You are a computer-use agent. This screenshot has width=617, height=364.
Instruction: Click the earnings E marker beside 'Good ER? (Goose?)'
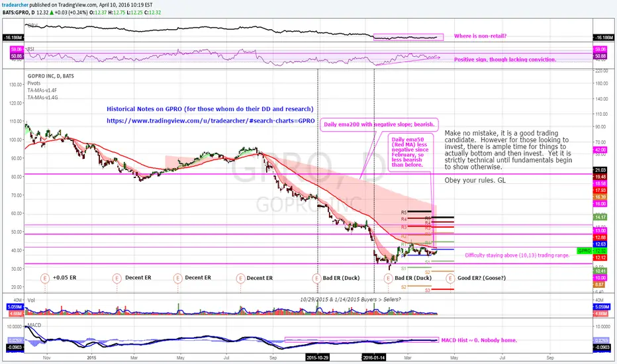450,278
